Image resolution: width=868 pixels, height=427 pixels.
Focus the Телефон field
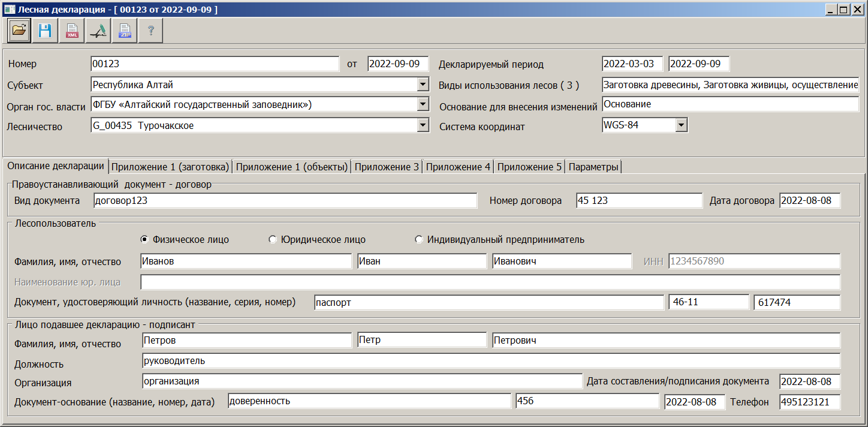[x=809, y=402]
